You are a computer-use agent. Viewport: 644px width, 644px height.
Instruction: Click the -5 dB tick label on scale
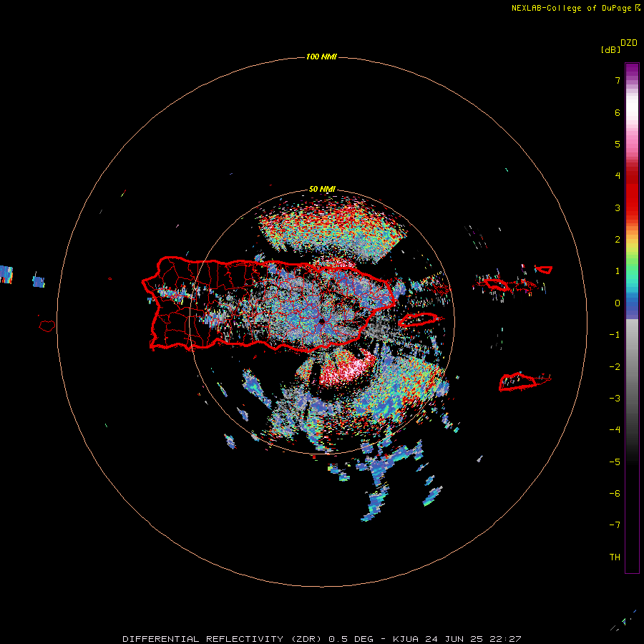point(615,462)
